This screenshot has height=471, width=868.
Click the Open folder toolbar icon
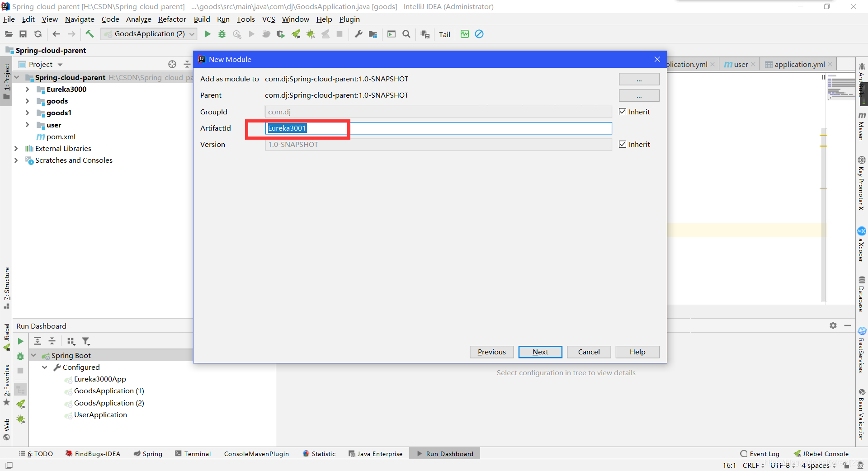pyautogui.click(x=9, y=34)
